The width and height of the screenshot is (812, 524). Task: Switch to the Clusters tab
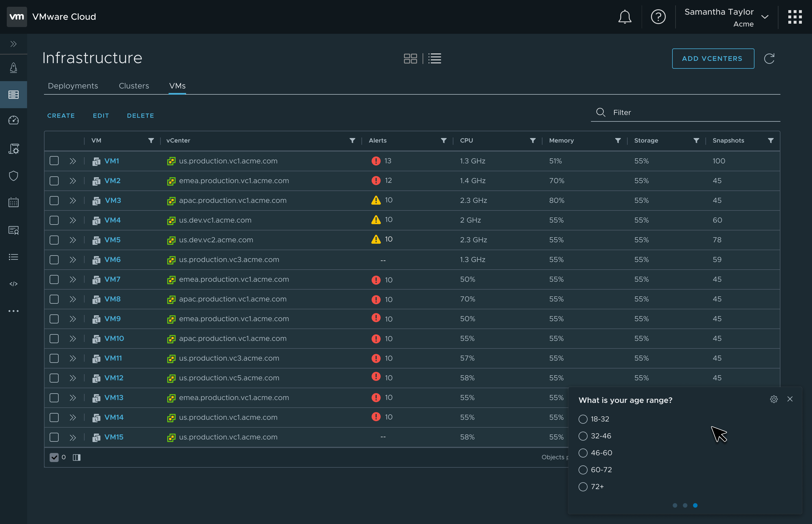tap(134, 86)
